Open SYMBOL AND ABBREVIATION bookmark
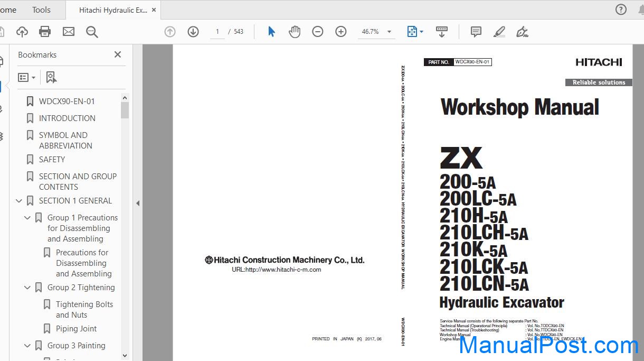Viewport: 644px width, 361px height. [x=65, y=141]
